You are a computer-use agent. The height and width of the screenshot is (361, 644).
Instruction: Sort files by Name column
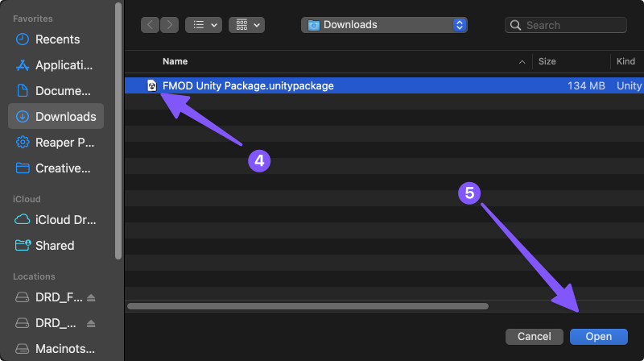coord(177,61)
